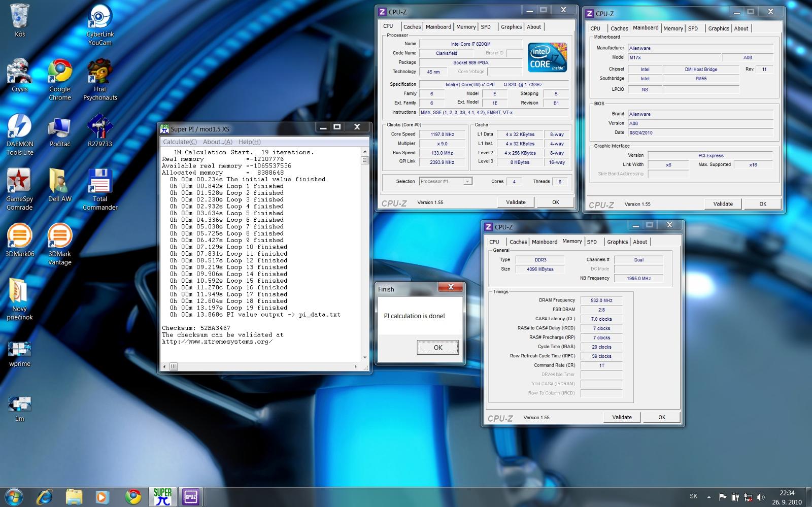Image resolution: width=812 pixels, height=507 pixels.
Task: Click the DRAM Frequency value 532.0 MHz
Action: point(601,300)
